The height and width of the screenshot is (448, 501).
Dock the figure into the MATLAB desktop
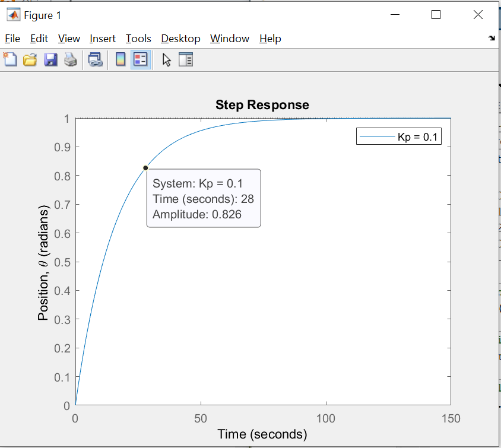pos(492,37)
